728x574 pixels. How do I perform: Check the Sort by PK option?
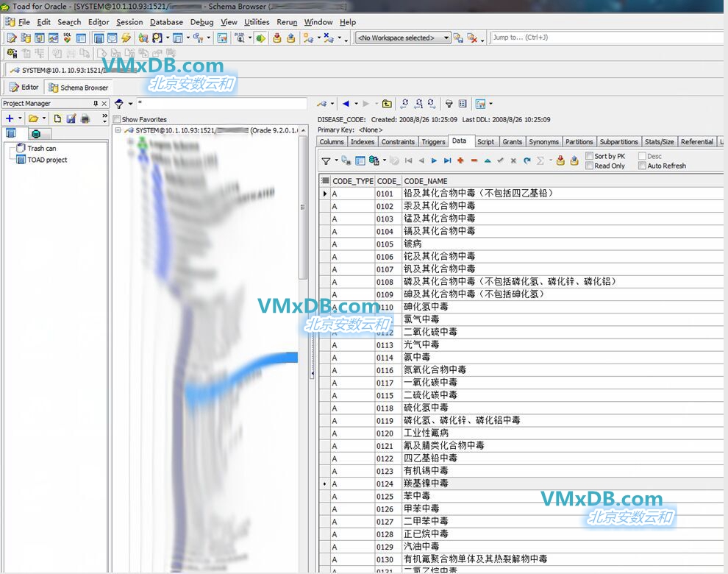[589, 156]
